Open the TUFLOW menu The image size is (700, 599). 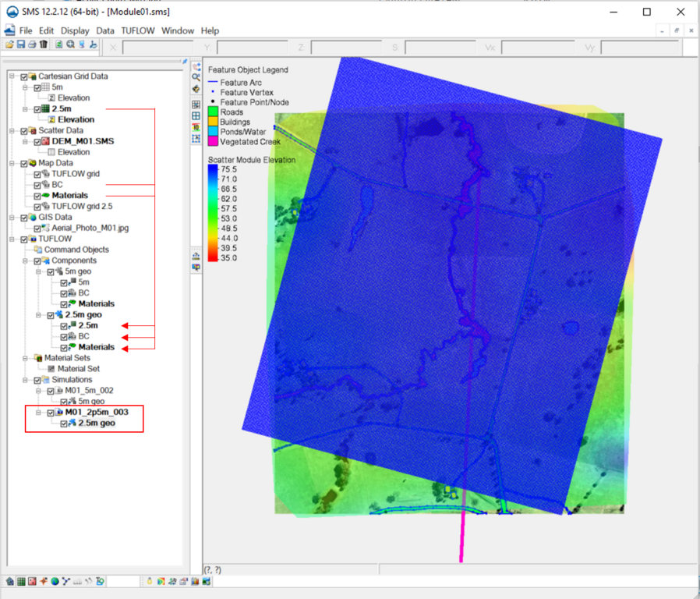[138, 30]
